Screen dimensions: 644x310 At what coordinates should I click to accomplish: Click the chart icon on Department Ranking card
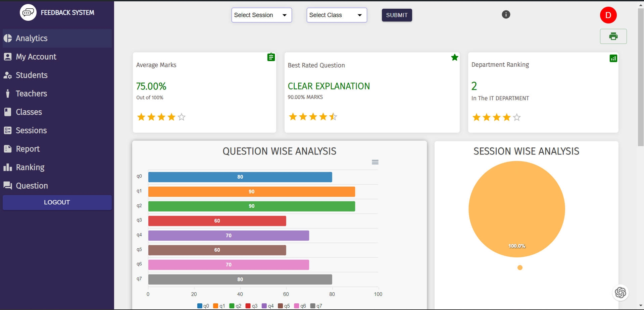point(613,58)
